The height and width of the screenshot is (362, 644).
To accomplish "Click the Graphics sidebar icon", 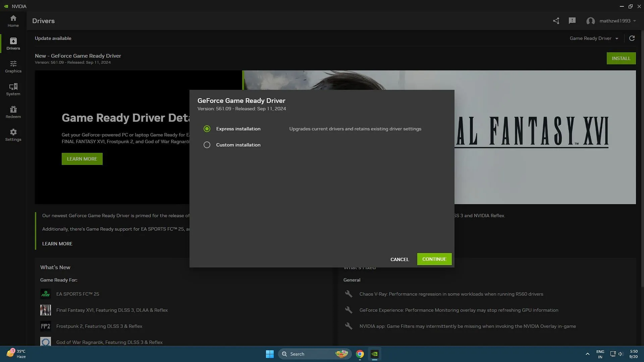I will 13,66.
